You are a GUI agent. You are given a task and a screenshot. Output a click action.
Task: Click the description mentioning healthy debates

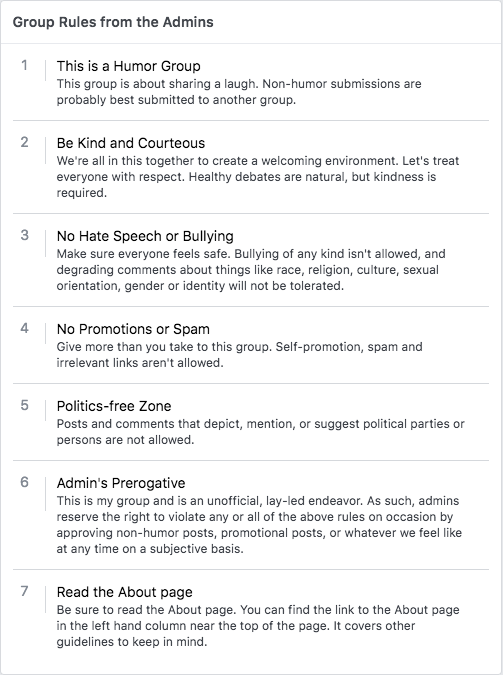click(x=258, y=176)
